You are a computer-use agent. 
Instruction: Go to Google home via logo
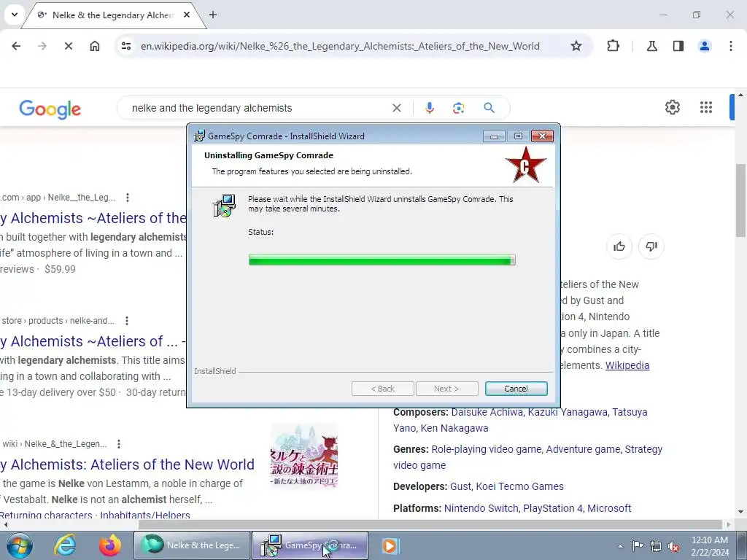click(x=50, y=109)
